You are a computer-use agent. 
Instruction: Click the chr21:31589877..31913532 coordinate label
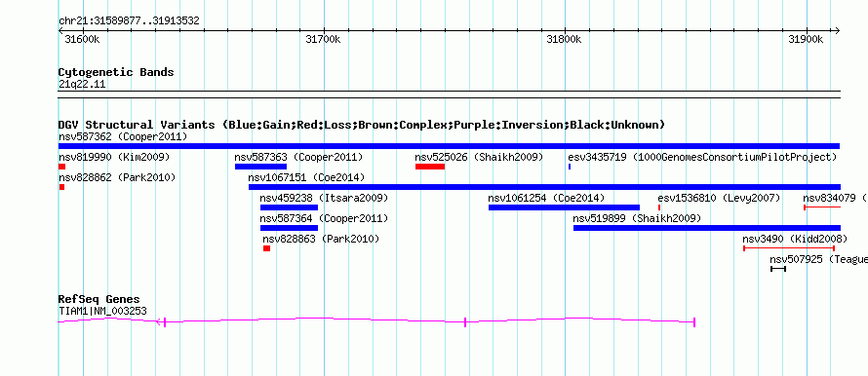[x=129, y=21]
